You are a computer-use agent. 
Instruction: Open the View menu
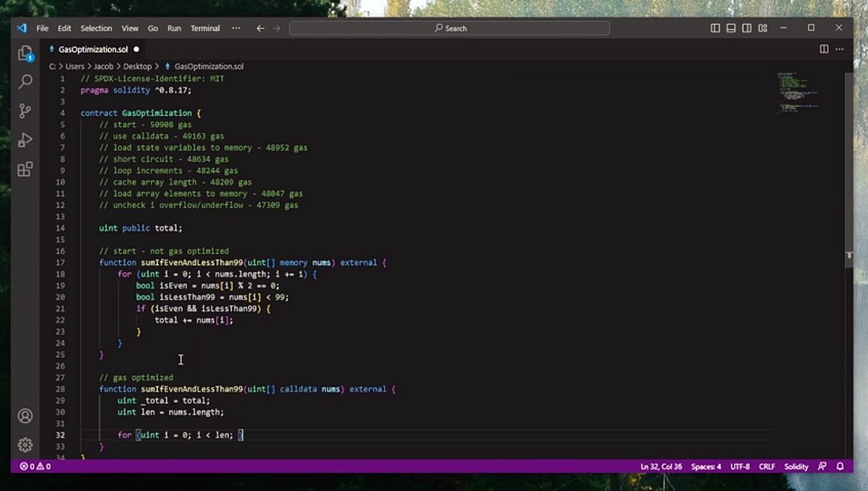[x=130, y=28]
